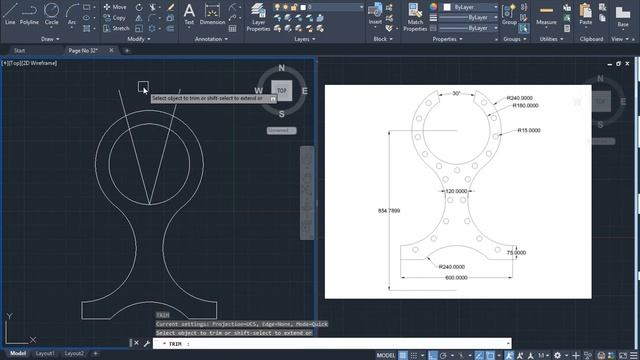
Task: Click the Base view tool
Action: pyautogui.click(x=623, y=16)
